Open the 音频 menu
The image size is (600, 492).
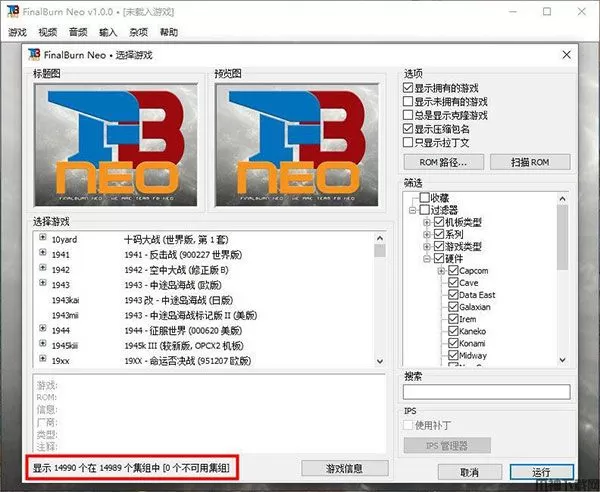[78, 32]
